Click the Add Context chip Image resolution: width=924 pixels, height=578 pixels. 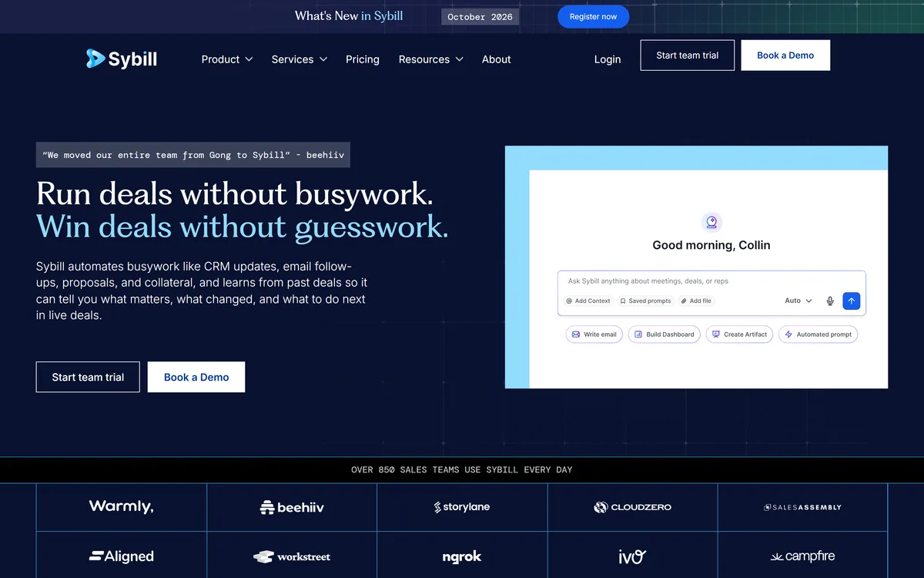[x=588, y=301]
